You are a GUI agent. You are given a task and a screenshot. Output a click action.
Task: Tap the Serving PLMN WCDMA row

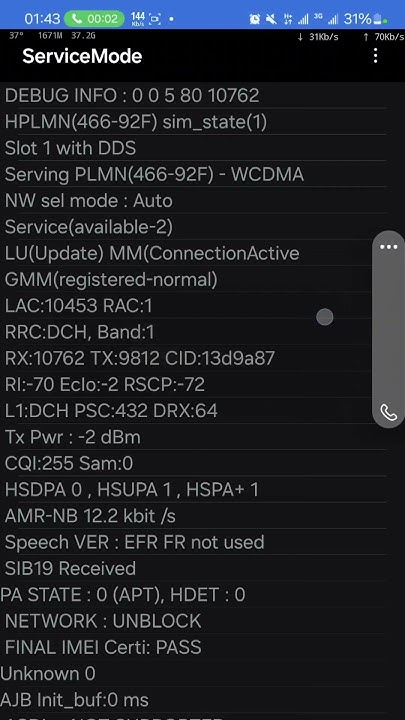pos(193,174)
